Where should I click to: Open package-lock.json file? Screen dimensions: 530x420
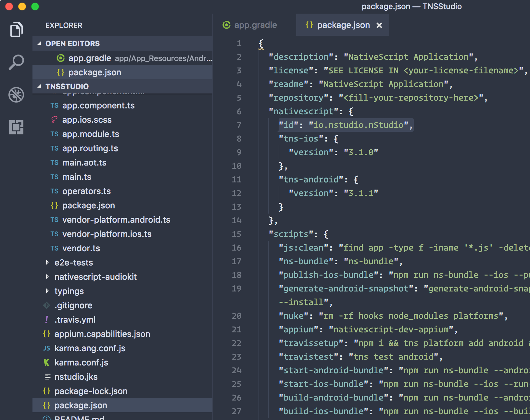[x=123, y=391]
